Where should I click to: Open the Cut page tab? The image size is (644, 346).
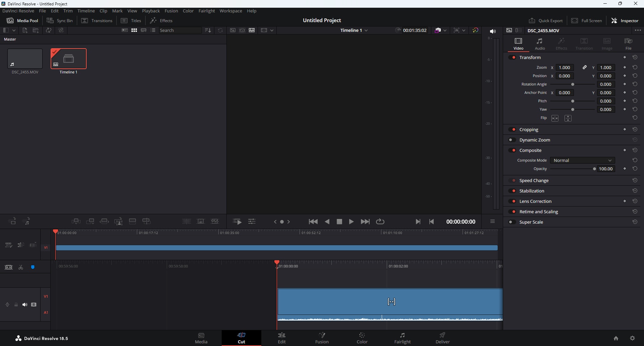241,338
